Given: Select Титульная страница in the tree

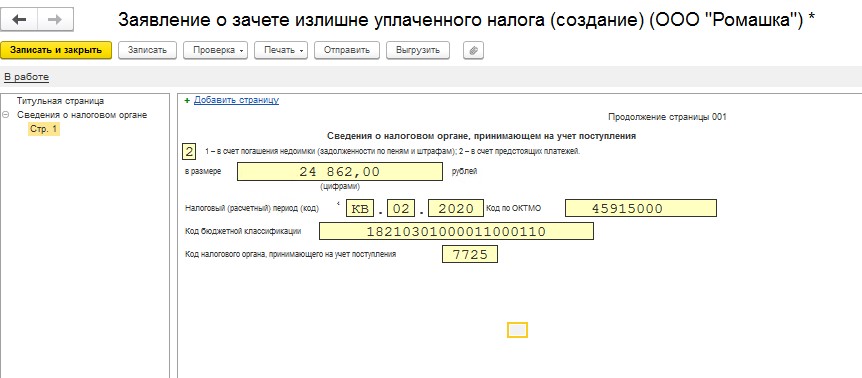Looking at the screenshot, I should click(x=60, y=101).
